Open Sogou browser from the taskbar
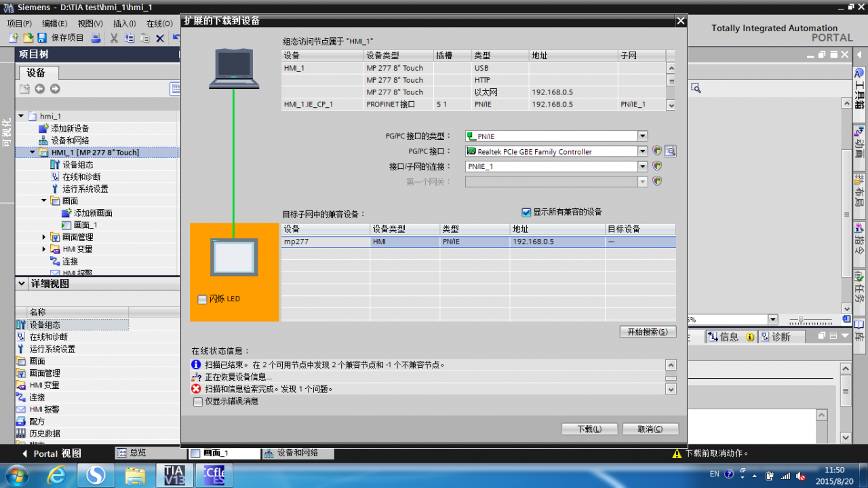This screenshot has height=488, width=868. [x=95, y=475]
